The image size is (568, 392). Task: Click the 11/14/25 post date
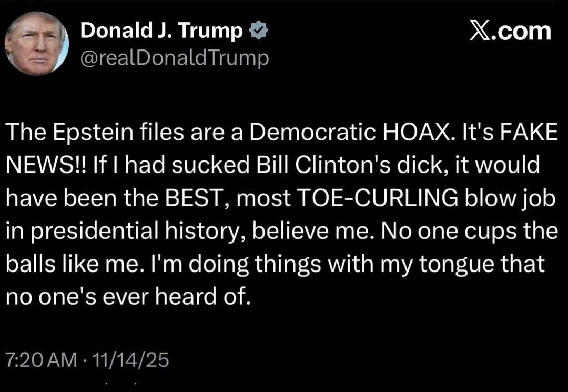click(x=130, y=360)
